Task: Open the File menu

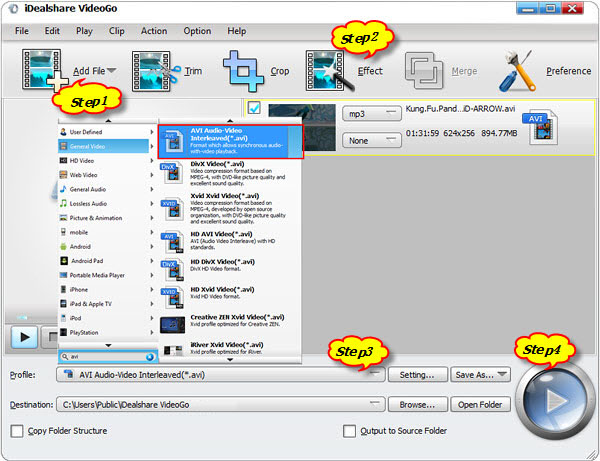Action: pos(22,31)
